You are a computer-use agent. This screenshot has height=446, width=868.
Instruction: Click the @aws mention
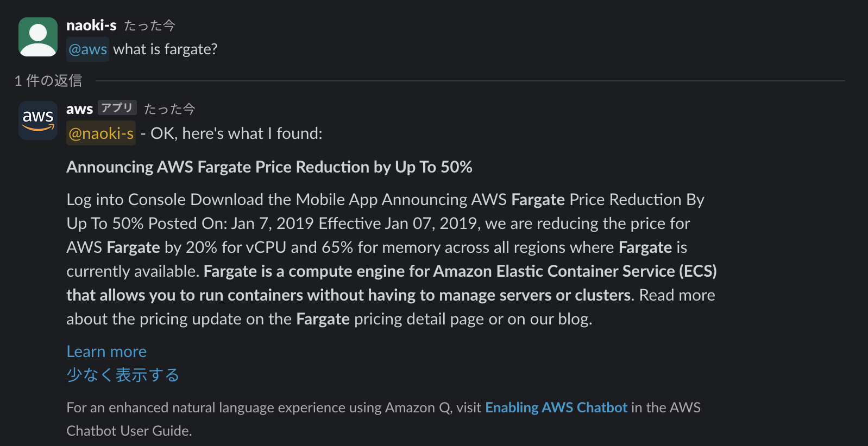click(x=87, y=49)
